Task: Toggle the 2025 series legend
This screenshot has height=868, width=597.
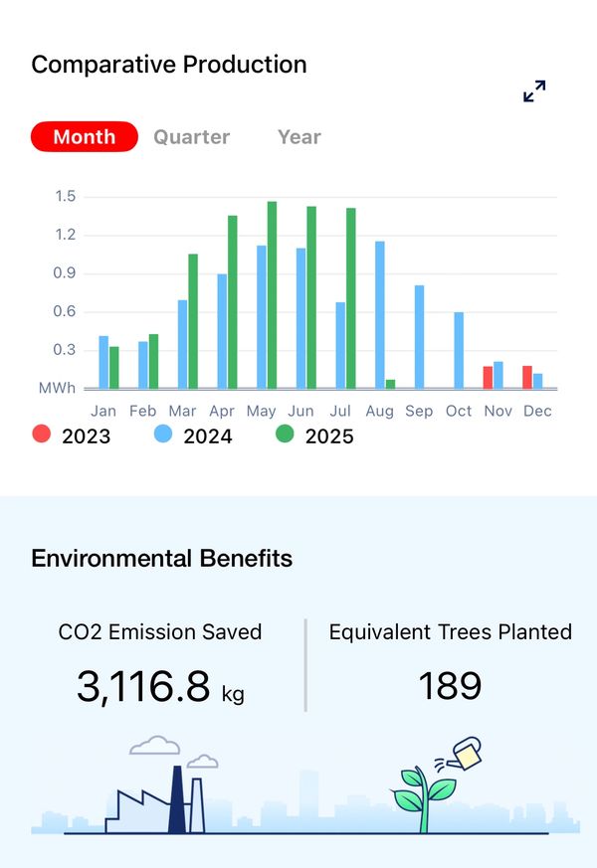Action: point(315,435)
